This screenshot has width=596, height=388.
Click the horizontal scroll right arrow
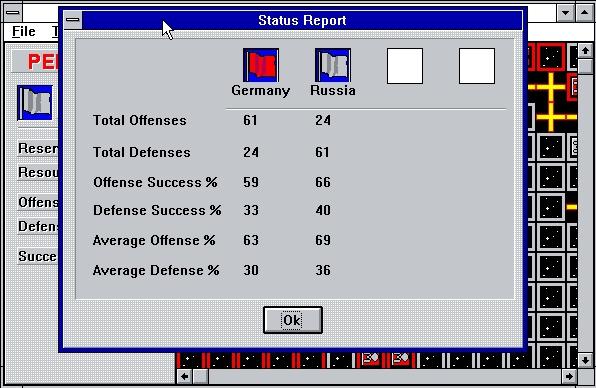[x=569, y=376]
